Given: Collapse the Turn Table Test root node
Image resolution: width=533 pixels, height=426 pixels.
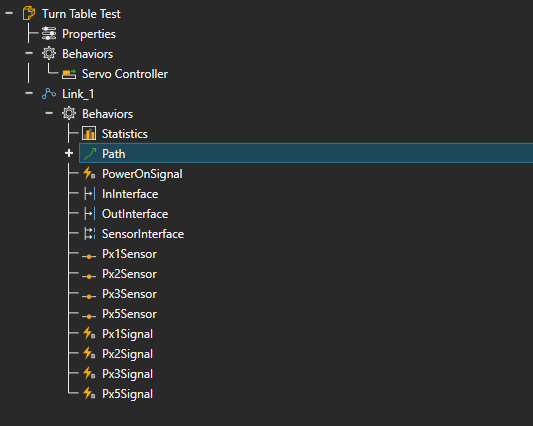Looking at the screenshot, I should tap(9, 13).
